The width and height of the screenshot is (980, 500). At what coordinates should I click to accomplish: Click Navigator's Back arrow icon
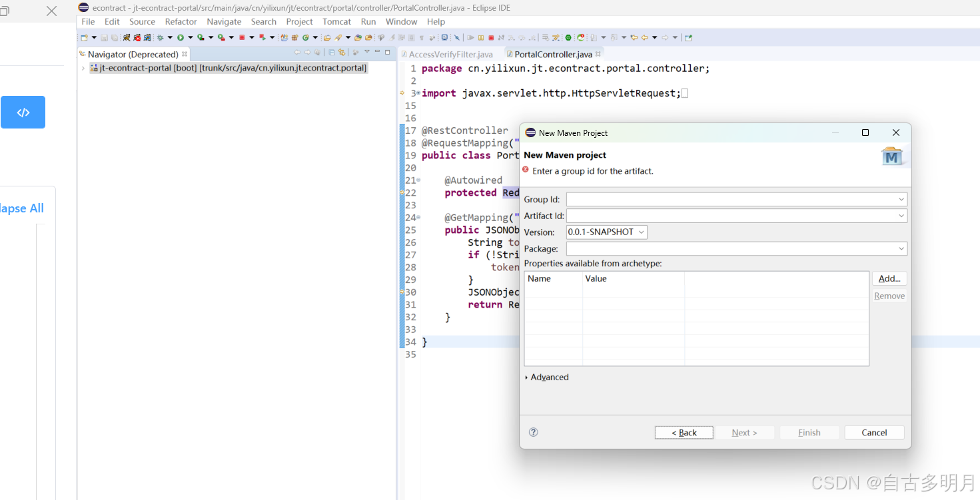click(297, 52)
